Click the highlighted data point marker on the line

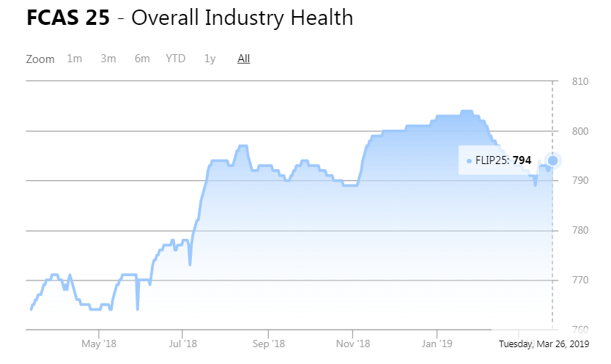tap(553, 160)
